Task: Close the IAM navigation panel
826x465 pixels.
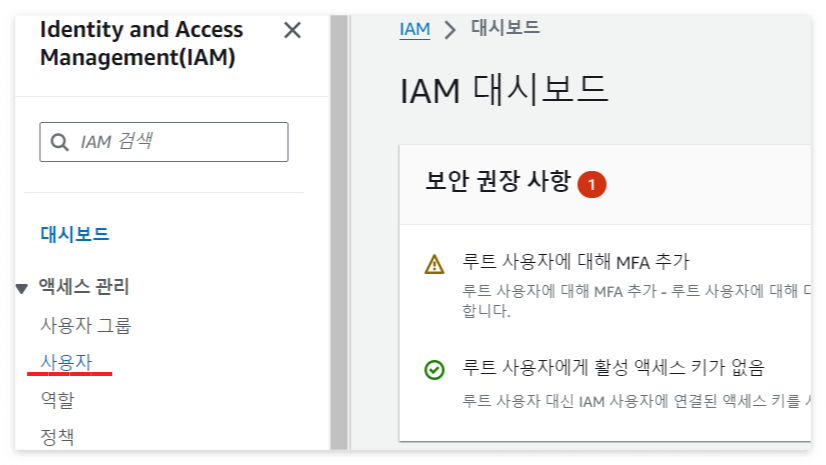Action: (292, 31)
